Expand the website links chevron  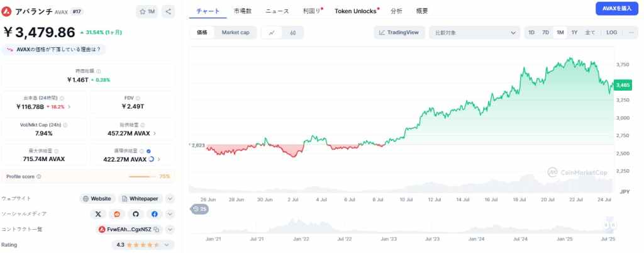(170, 199)
